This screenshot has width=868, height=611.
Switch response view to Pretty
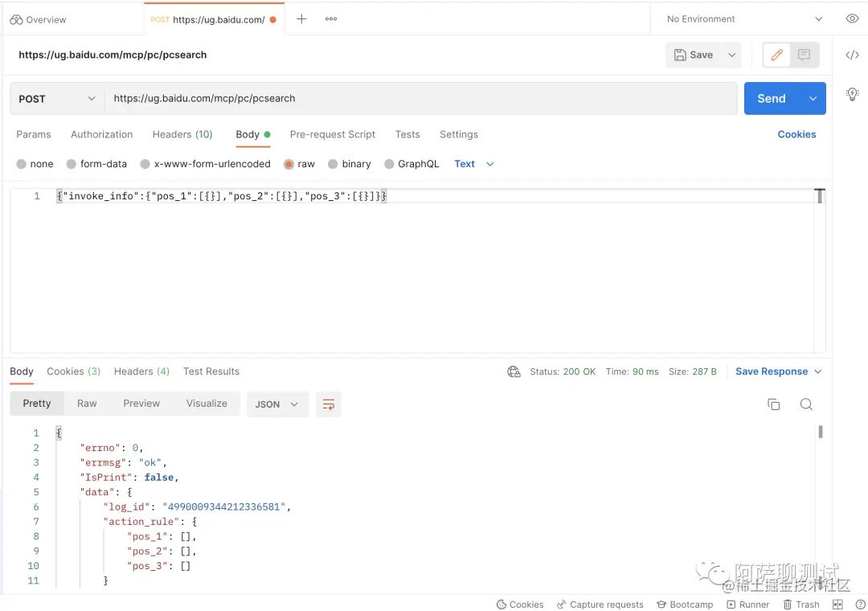(37, 404)
